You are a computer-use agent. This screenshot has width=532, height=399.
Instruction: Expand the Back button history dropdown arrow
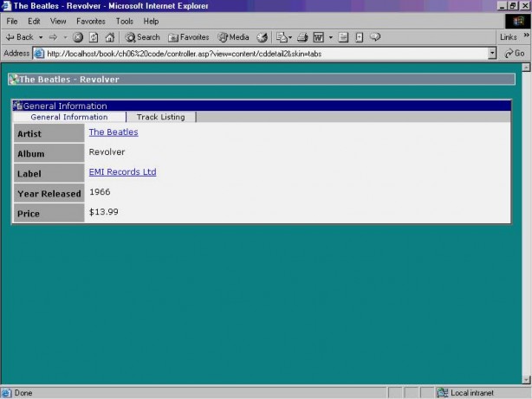41,37
